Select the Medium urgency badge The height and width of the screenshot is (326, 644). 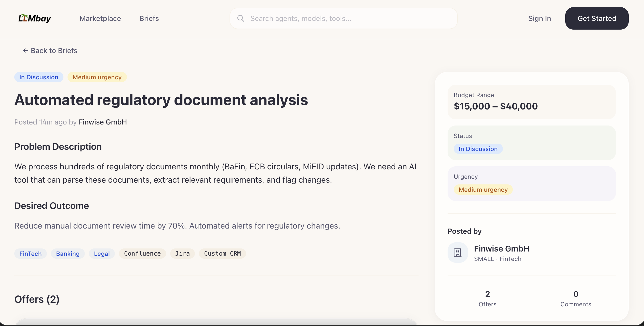click(x=97, y=77)
